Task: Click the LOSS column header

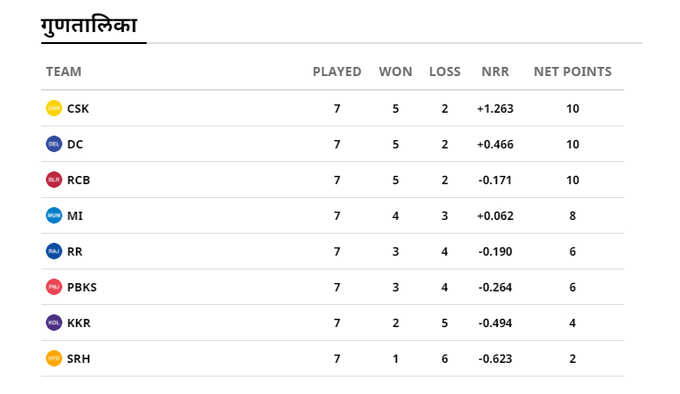Action: click(x=445, y=72)
